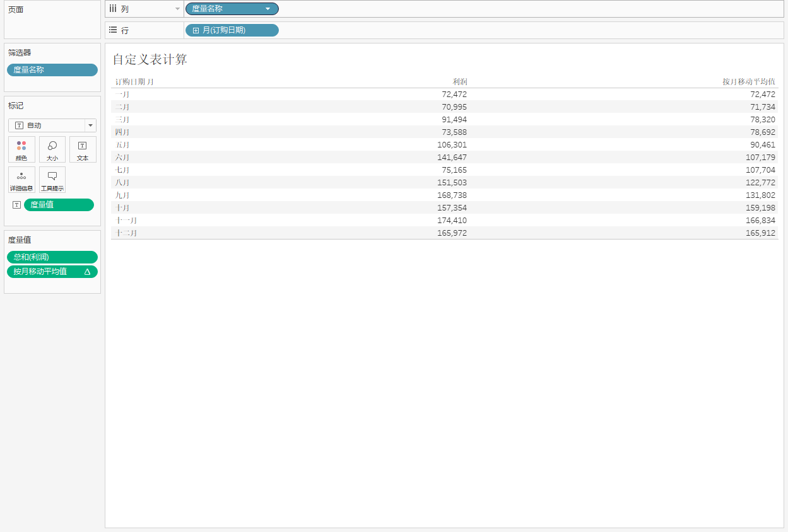
Task: Expand the plus icon on 月(订购日期) pill
Action: 196,30
